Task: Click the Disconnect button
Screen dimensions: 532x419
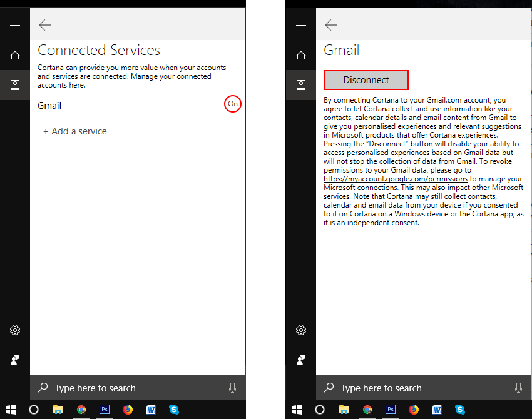Action: (366, 80)
